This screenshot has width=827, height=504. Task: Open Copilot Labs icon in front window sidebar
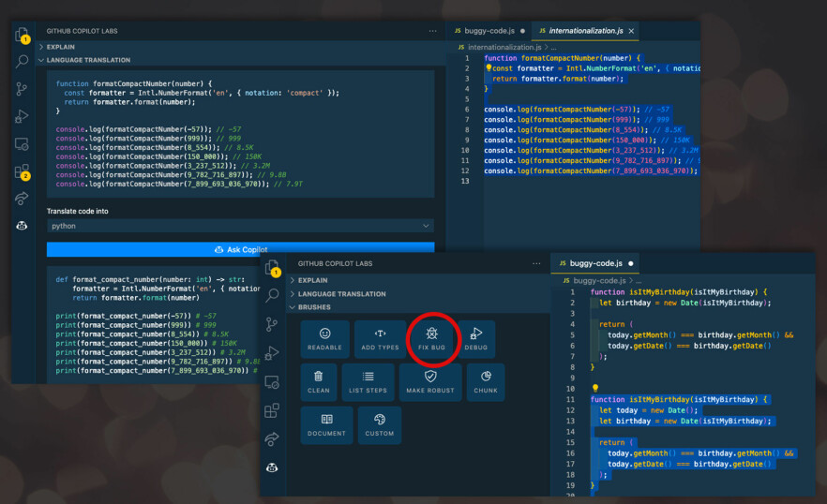(x=272, y=467)
